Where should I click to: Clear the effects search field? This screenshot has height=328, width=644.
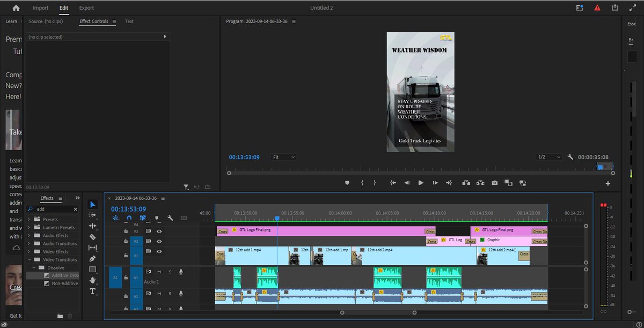click(x=75, y=209)
